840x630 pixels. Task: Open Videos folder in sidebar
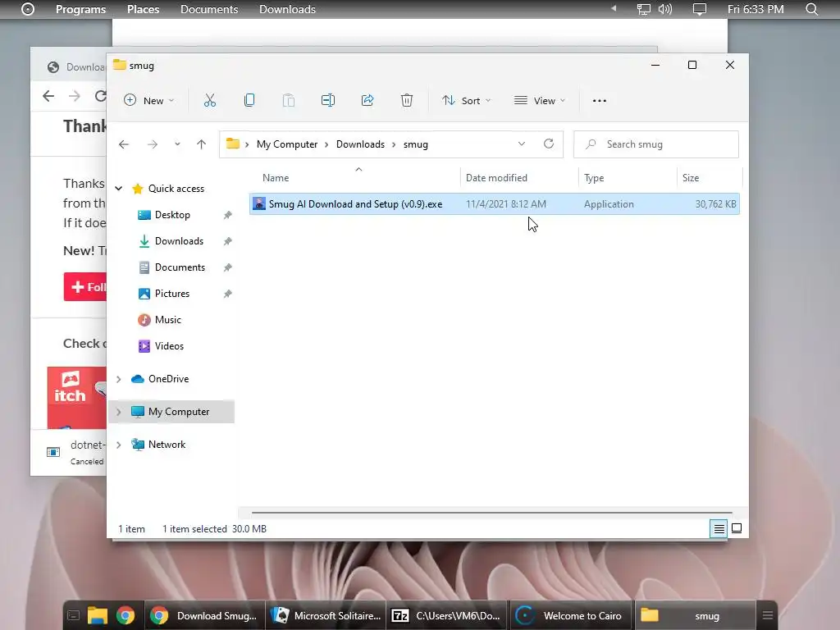point(169,346)
